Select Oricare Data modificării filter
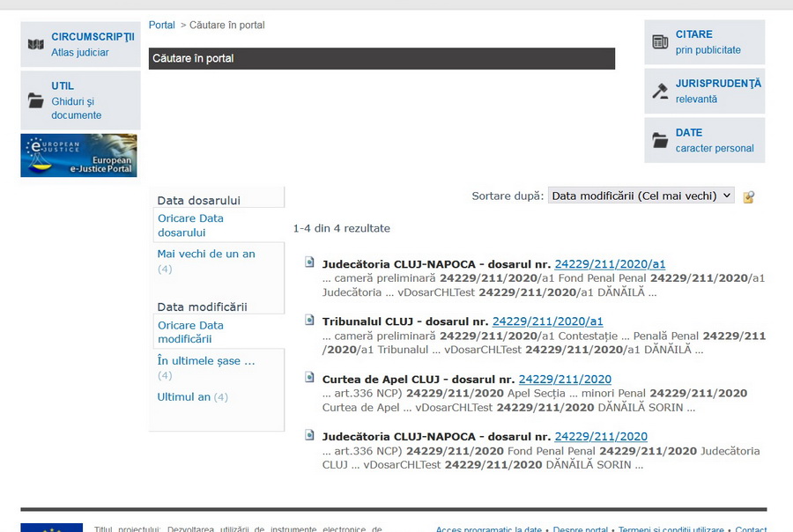Viewport: 793px width, 532px height. (190, 332)
